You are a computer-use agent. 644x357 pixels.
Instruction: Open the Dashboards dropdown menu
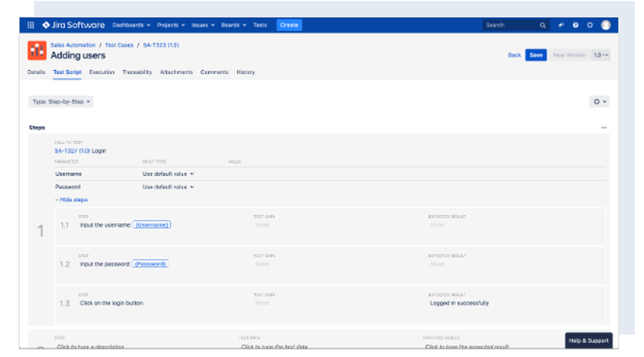[131, 25]
